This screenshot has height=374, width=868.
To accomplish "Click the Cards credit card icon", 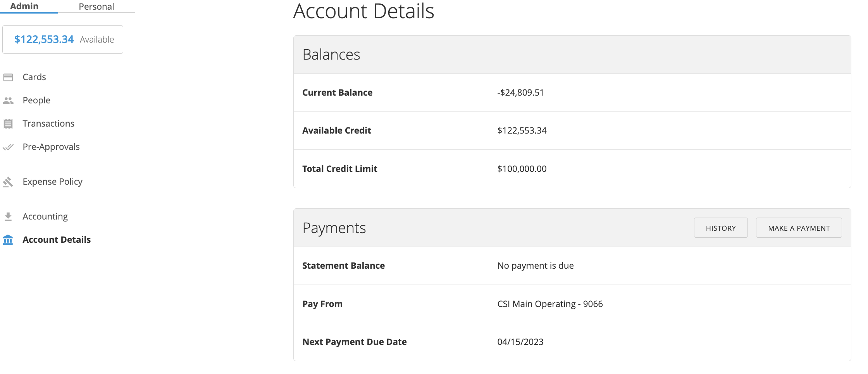I will point(8,77).
